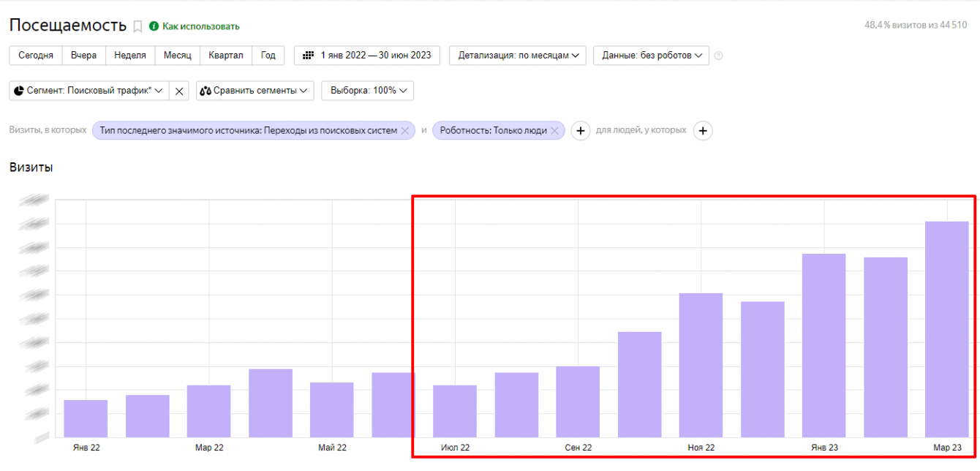The width and height of the screenshot is (980, 471).
Task: Add visit condition with first plus button
Action: 580,131
